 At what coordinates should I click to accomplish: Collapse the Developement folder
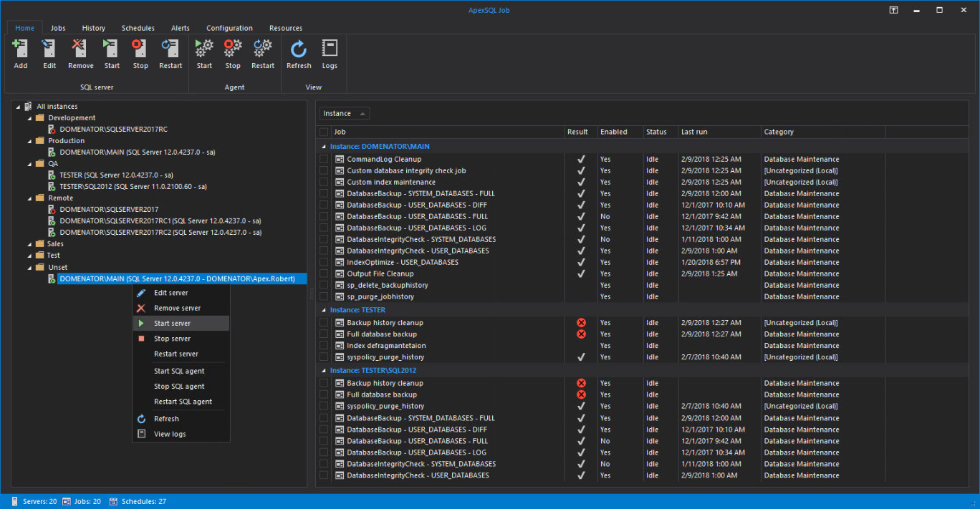pos(29,118)
